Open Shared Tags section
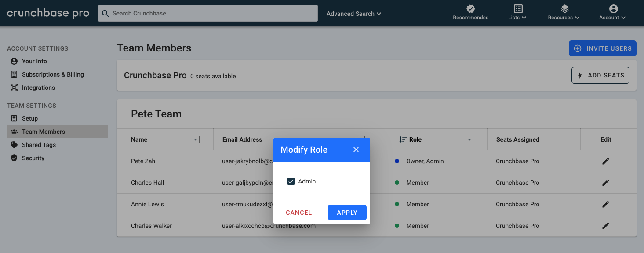Screen dimensions: 644x253 pos(39,145)
